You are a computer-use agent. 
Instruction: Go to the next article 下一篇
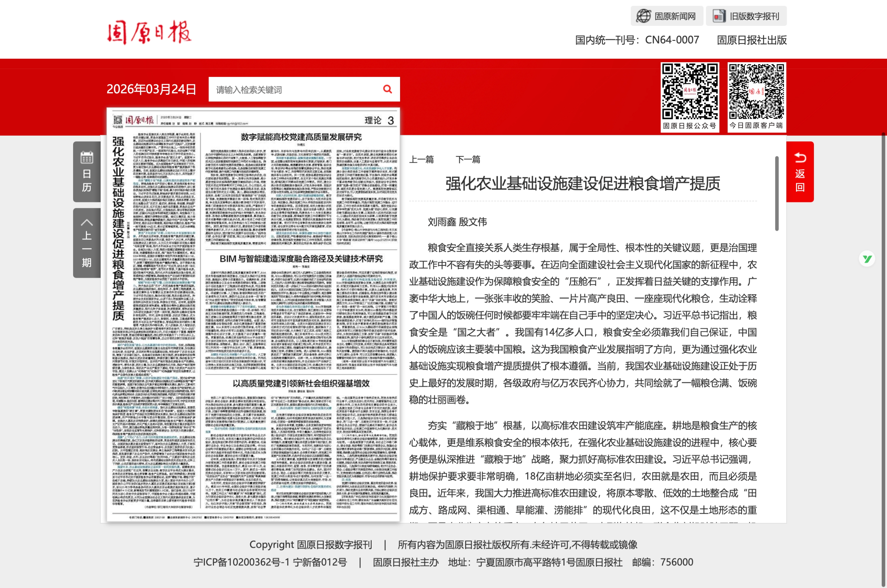click(x=468, y=159)
